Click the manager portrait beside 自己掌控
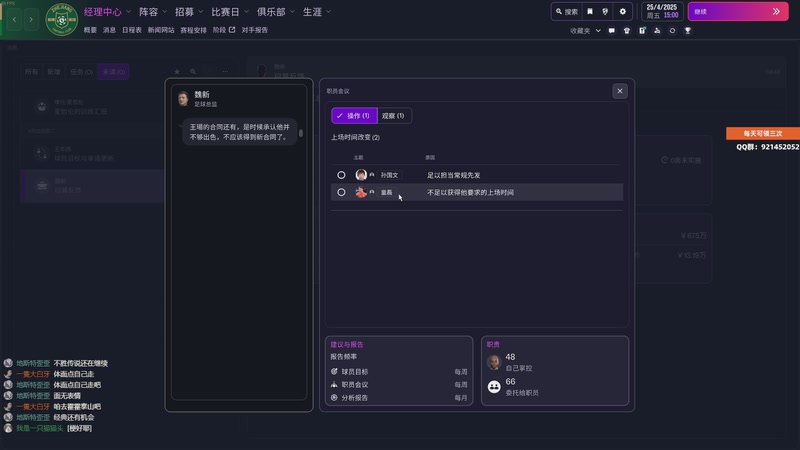The image size is (800, 450). point(494,362)
